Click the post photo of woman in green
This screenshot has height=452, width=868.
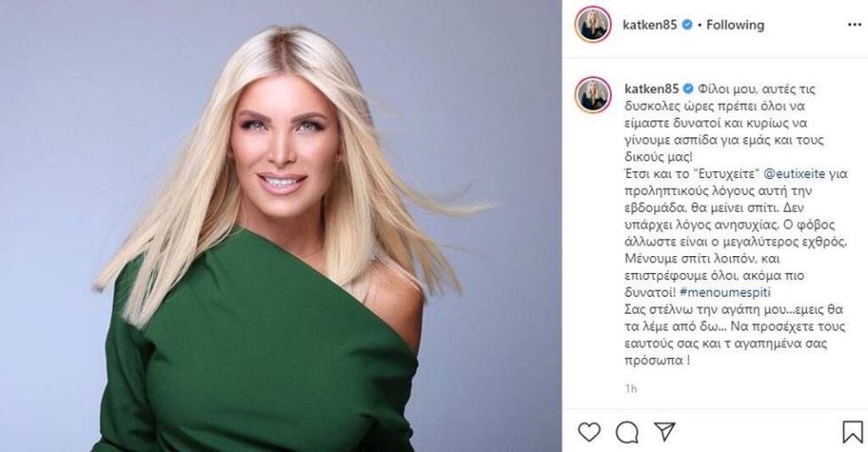[x=281, y=226]
